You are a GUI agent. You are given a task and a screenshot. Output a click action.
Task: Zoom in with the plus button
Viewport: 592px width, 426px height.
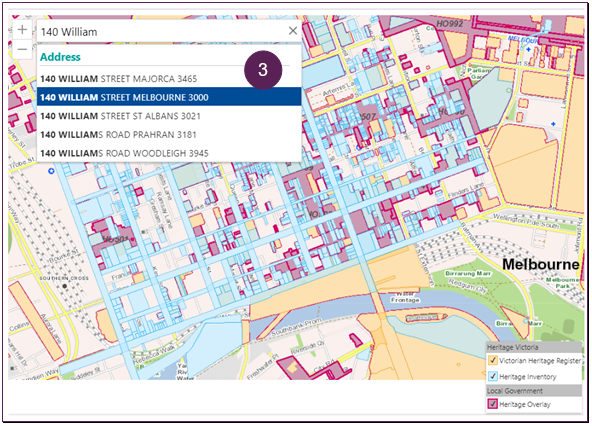pyautogui.click(x=22, y=30)
